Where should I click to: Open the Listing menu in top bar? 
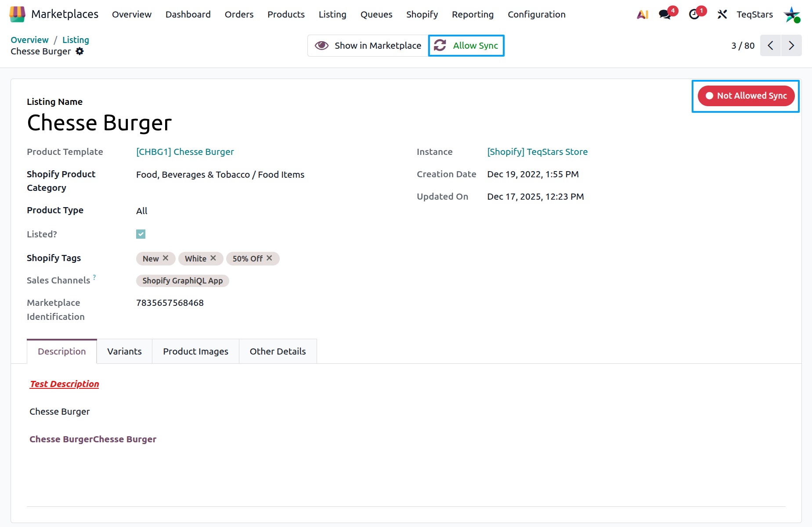tap(332, 14)
